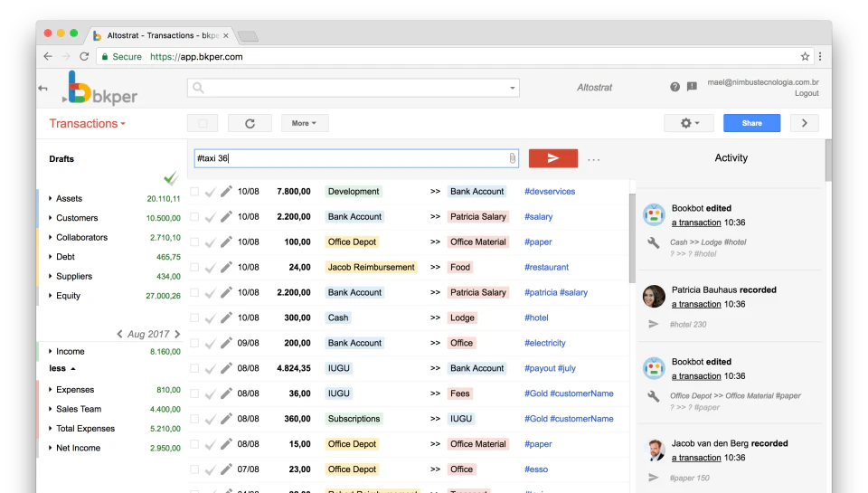Open the More dropdown menu

coord(305,123)
